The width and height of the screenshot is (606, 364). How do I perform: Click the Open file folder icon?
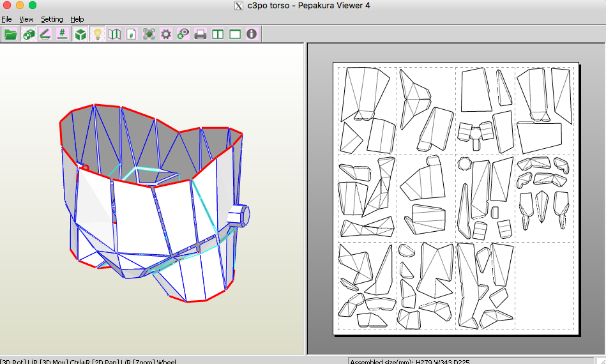pos(11,34)
